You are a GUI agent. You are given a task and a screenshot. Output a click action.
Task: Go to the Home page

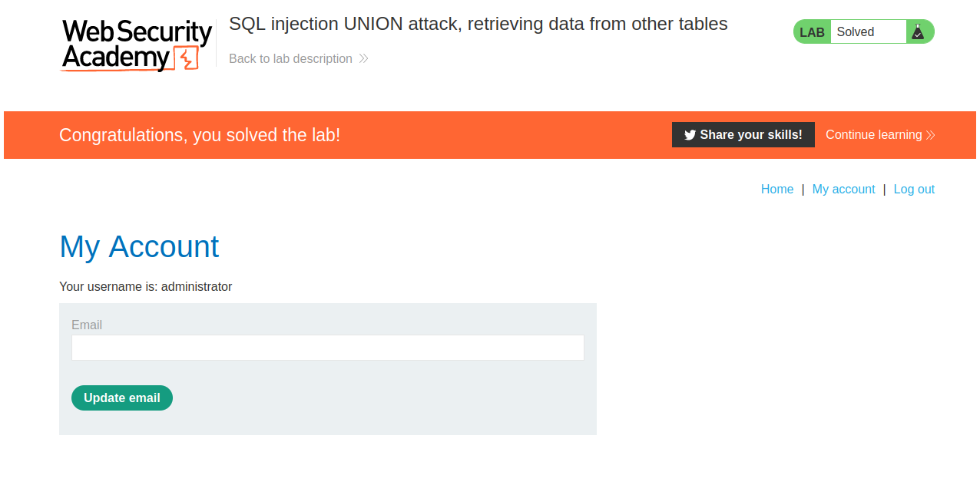pyautogui.click(x=777, y=190)
